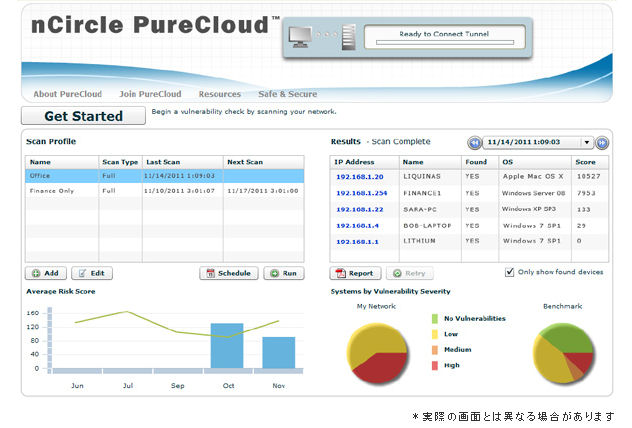Click the green No Vulnerabilities legend swatch
The height and width of the screenshot is (428, 632).
[x=434, y=319]
